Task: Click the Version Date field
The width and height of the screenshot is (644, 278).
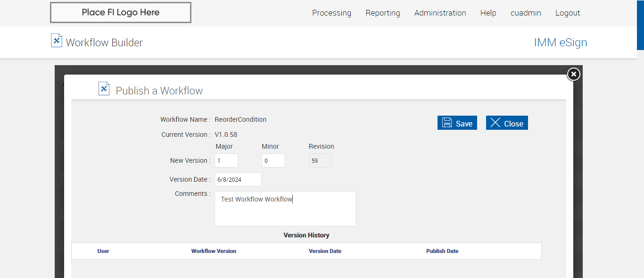Action: [238, 179]
